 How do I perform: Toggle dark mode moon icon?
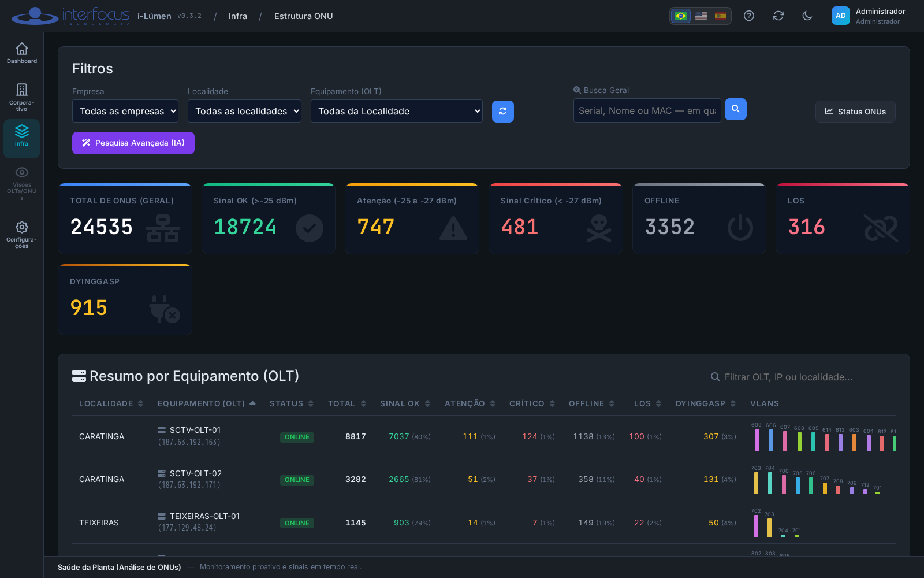(807, 16)
